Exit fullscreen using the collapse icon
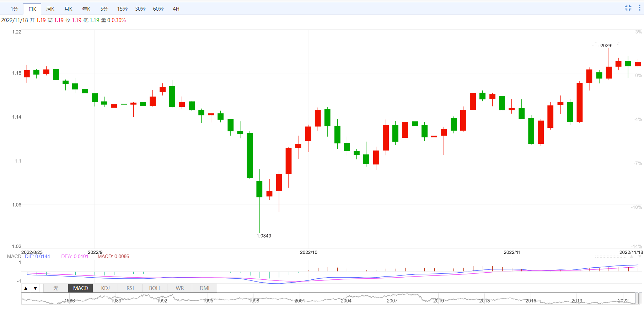The image size is (644, 317). click(x=628, y=8)
